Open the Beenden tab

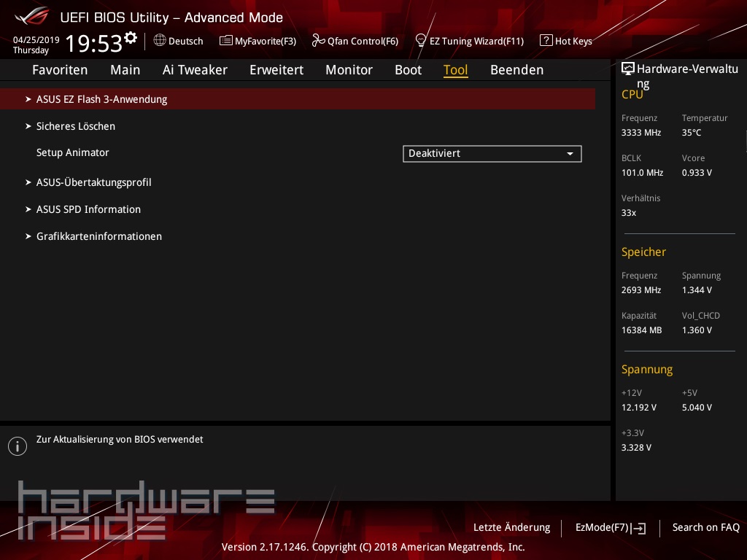point(517,70)
